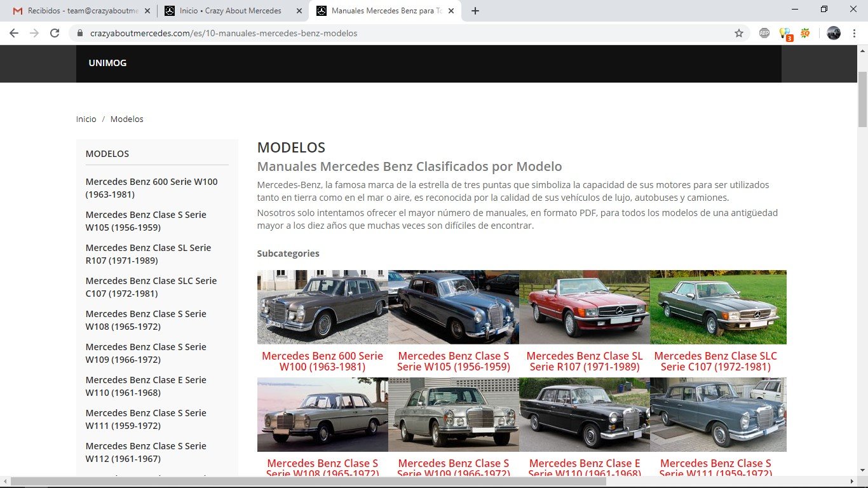Click the red Clase SL R107 car thumbnail
This screenshot has width=868, height=488.
click(x=585, y=307)
